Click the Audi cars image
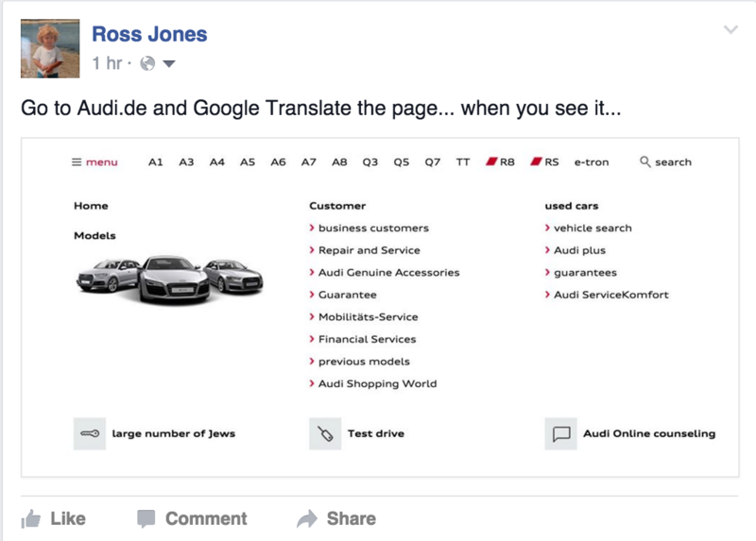 169,277
